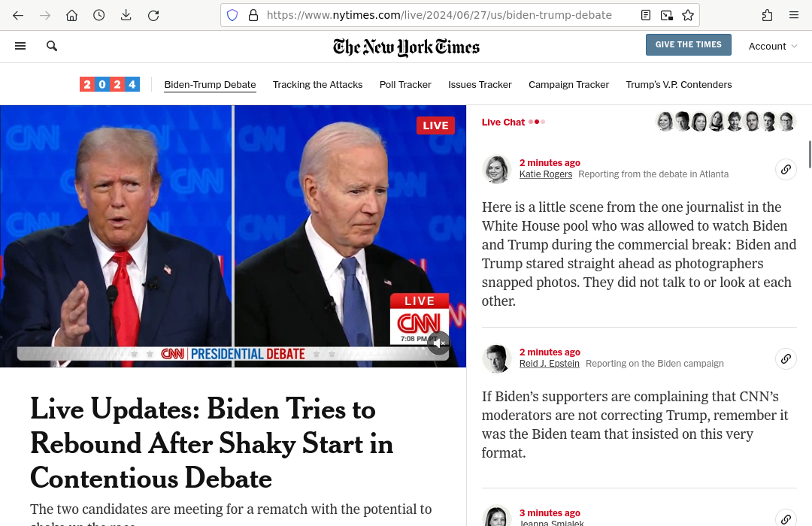Copy link to Katie Rogers' post

786,169
